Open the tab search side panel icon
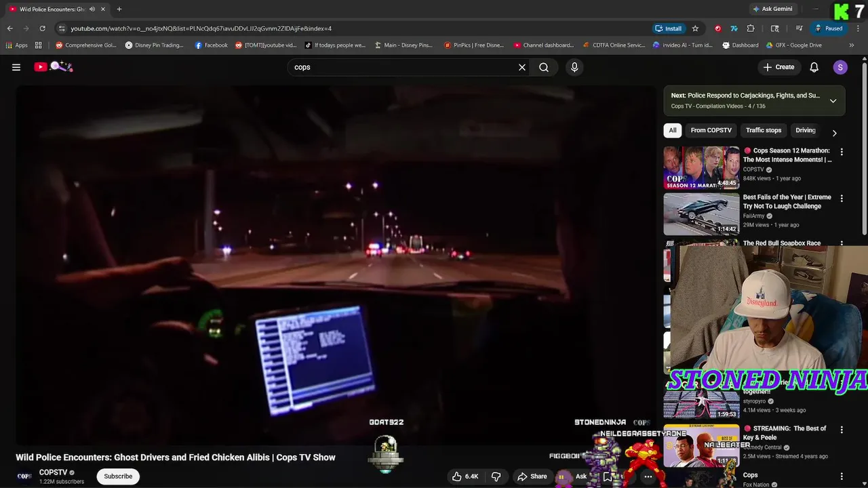 775,28
